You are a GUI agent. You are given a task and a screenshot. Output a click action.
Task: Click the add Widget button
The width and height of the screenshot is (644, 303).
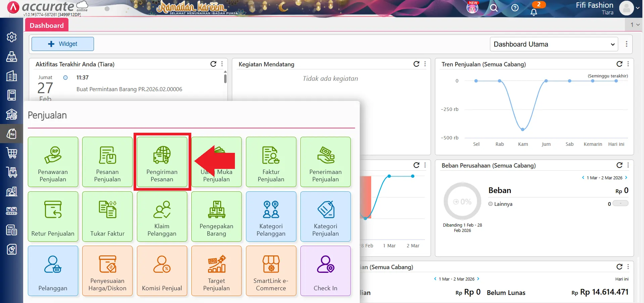[x=63, y=44]
